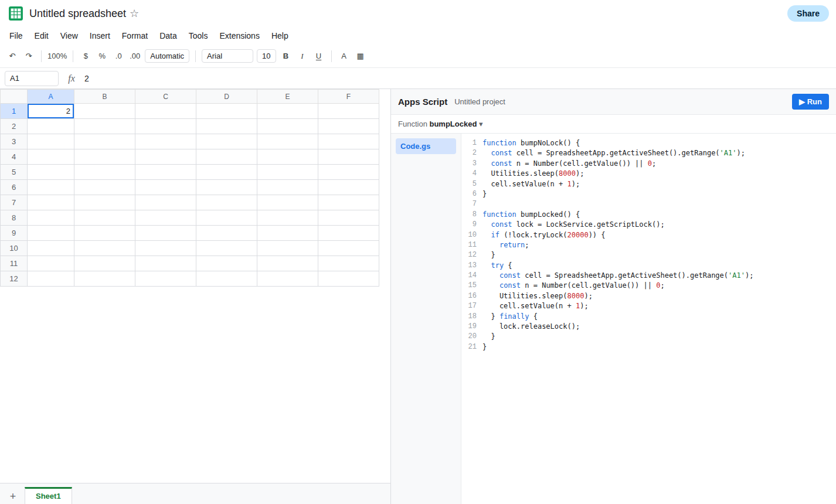Select the Code.gs file
The height and width of the screenshot is (504, 836).
click(x=426, y=147)
